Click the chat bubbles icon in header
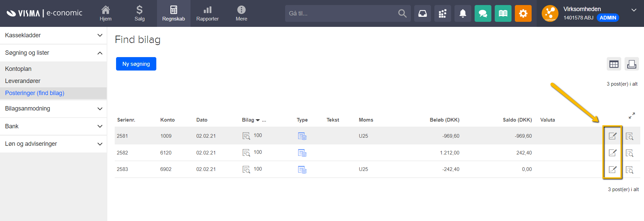Image resolution: width=644 pixels, height=221 pixels. (483, 13)
